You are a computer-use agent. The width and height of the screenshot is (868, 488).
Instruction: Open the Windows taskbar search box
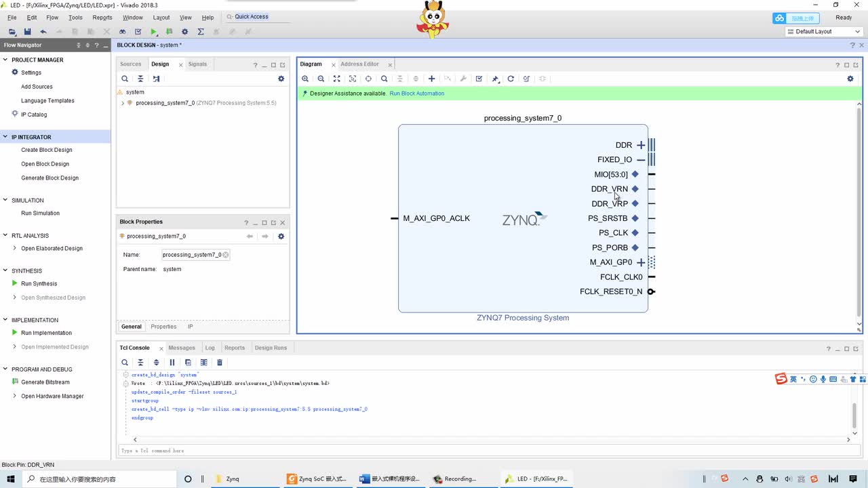pos(100,479)
